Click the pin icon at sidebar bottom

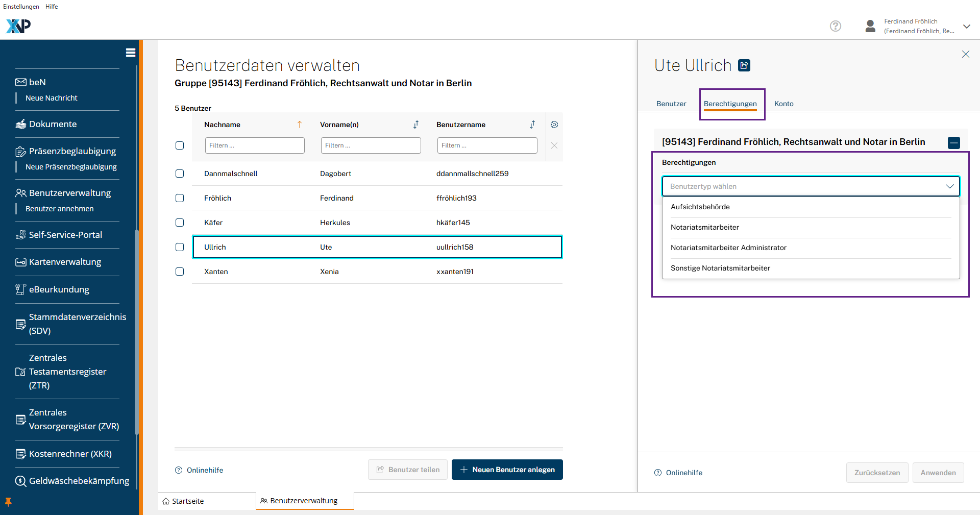(x=8, y=502)
